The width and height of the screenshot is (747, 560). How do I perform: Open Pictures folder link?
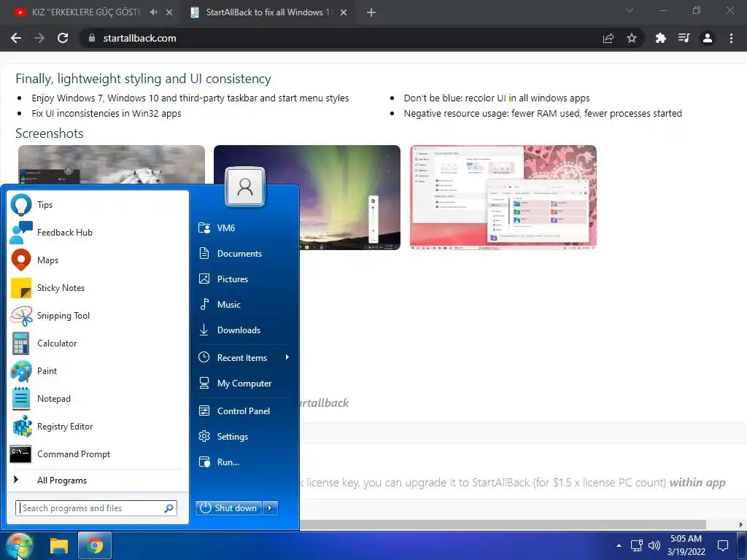click(x=244, y=279)
